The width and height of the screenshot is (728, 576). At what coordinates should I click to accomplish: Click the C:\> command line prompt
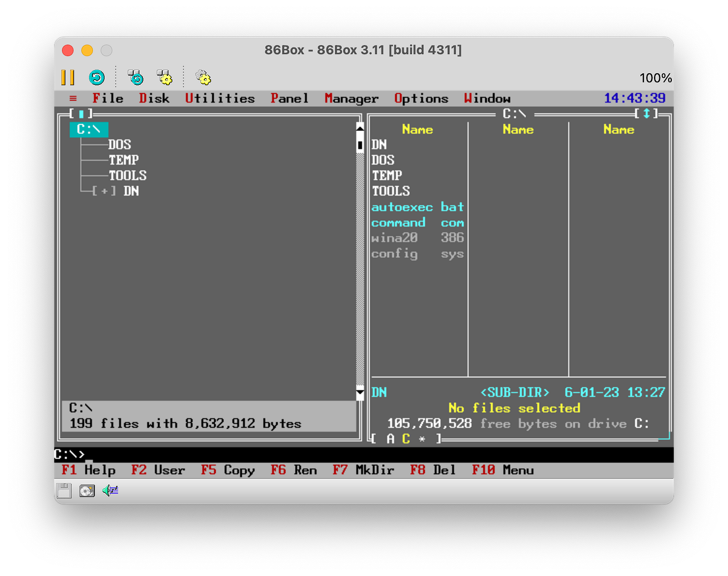click(x=70, y=454)
